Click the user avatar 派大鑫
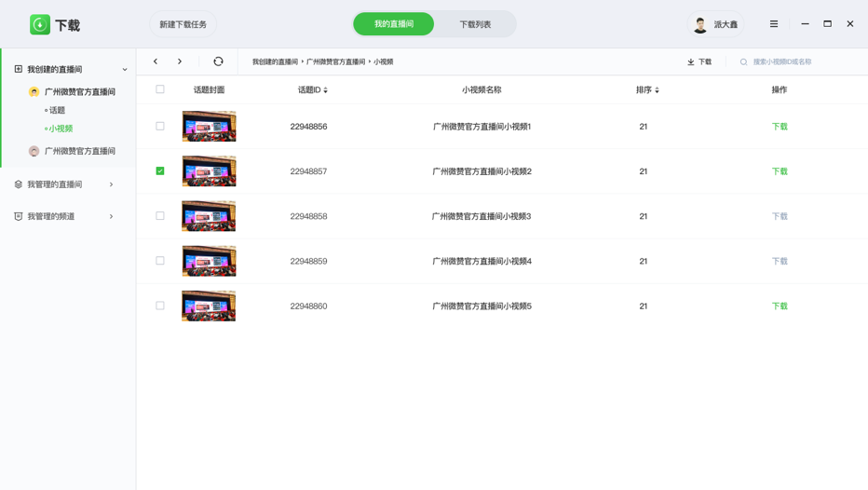The height and width of the screenshot is (490, 868). click(700, 25)
